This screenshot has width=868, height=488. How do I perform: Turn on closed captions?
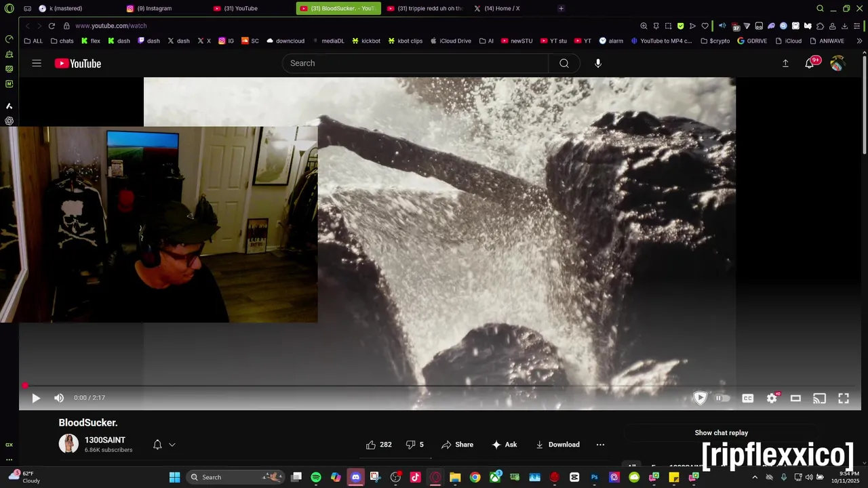point(747,399)
